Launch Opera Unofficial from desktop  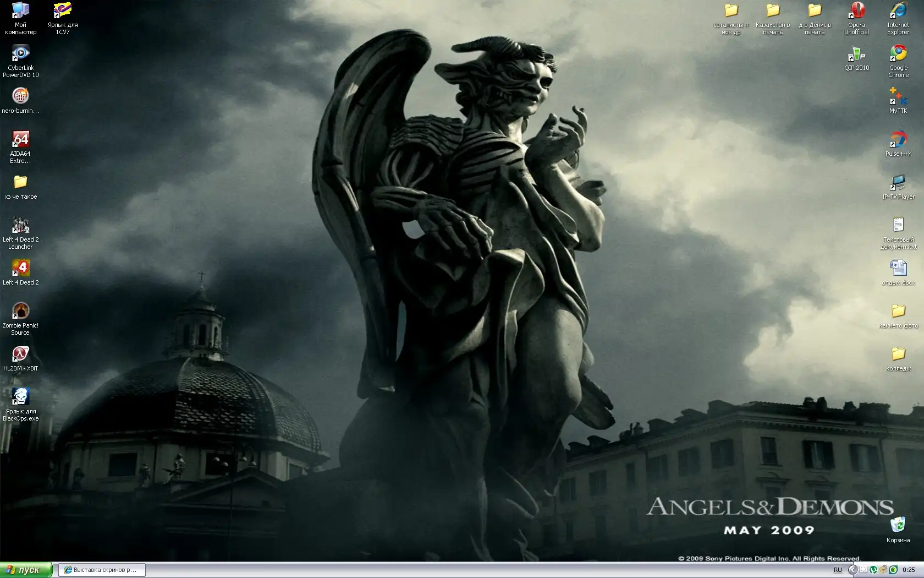856,11
